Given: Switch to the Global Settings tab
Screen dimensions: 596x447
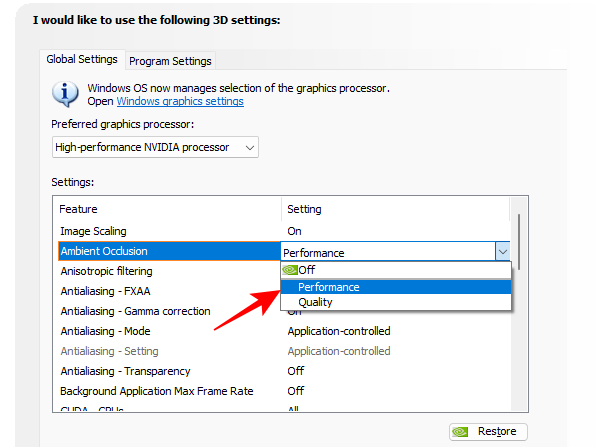Looking at the screenshot, I should tap(82, 60).
